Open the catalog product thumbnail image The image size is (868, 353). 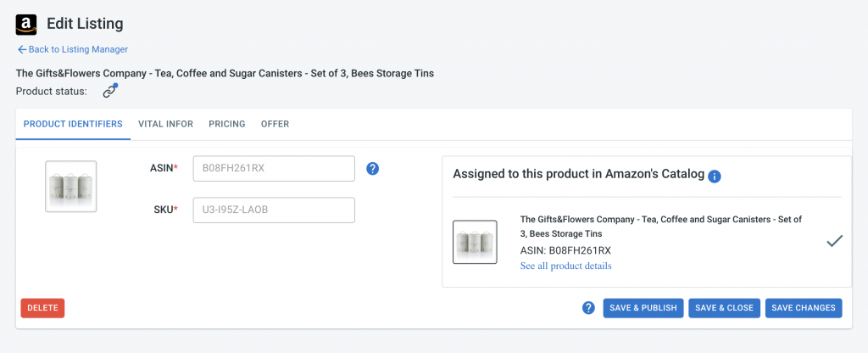(x=475, y=242)
